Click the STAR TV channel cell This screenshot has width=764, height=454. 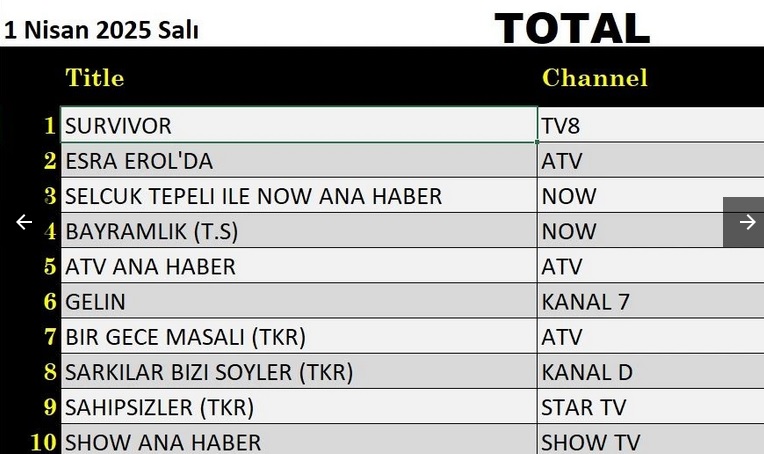[x=651, y=406]
